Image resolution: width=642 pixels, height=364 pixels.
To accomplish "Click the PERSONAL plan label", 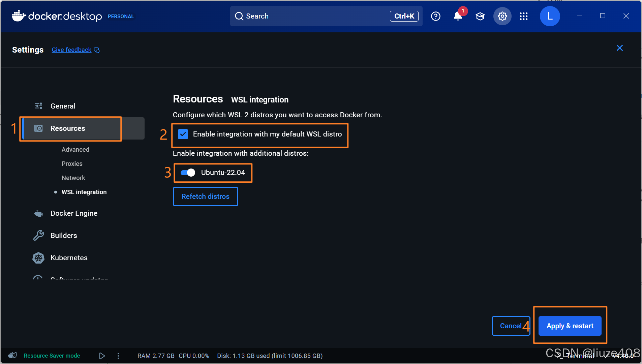I will coord(121,16).
